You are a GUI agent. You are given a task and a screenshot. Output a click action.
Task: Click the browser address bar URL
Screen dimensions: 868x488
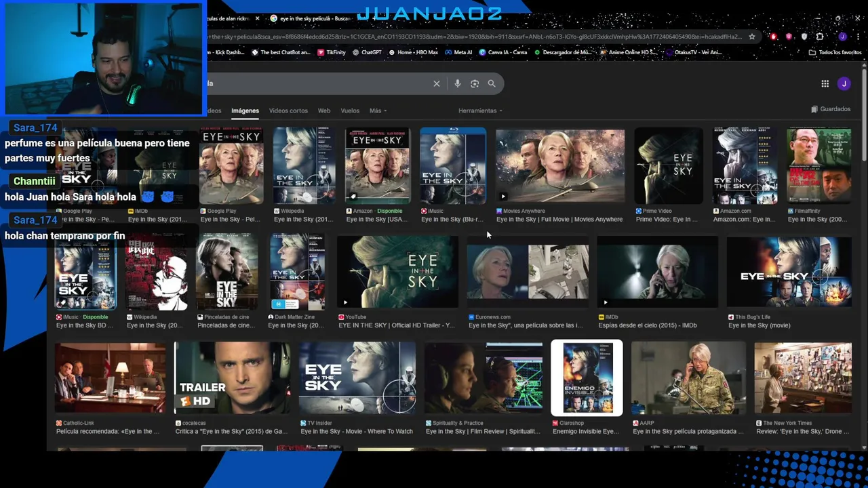[x=475, y=37]
